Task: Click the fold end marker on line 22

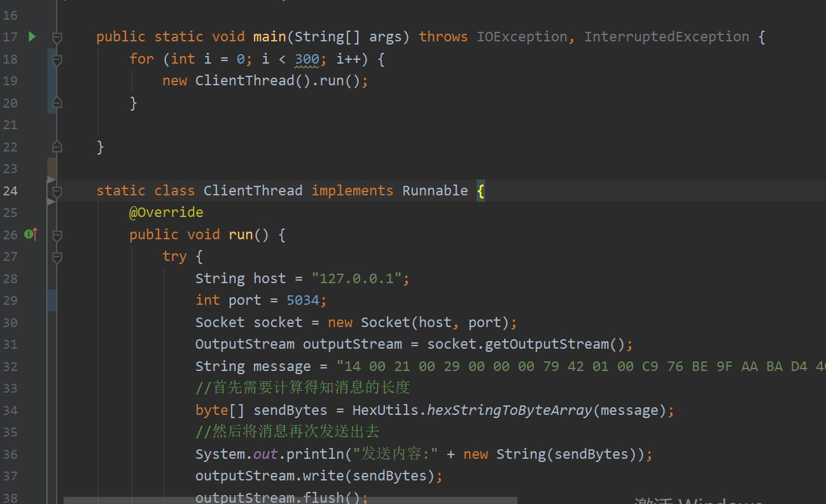Action: coord(56,146)
